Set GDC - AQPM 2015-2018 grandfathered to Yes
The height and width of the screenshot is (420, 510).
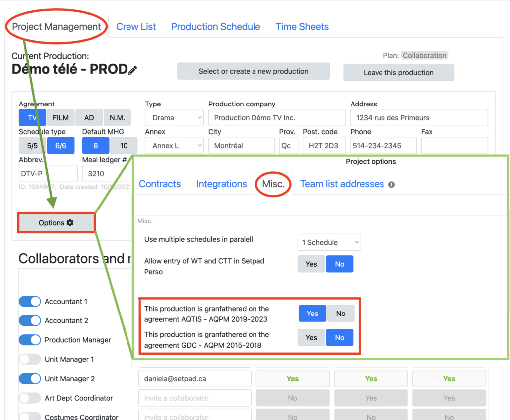tap(311, 337)
